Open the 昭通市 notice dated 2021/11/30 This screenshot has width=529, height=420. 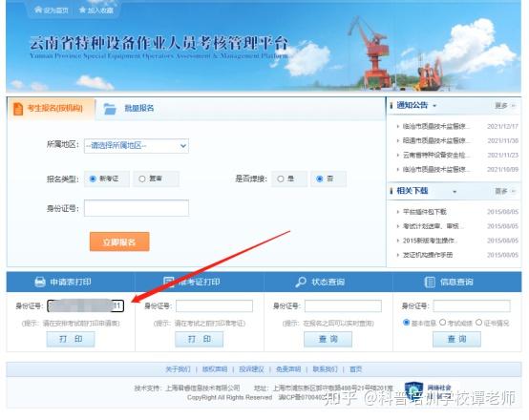click(x=435, y=140)
